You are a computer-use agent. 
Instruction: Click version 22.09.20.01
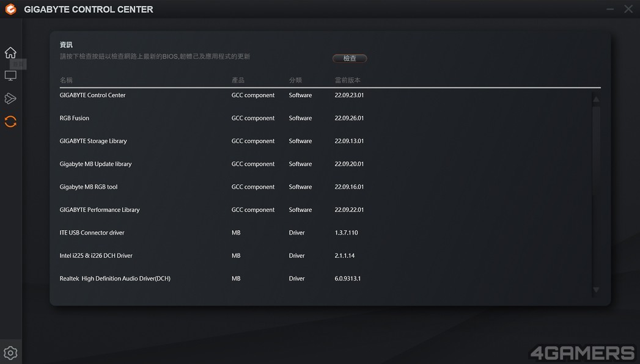[x=349, y=164]
